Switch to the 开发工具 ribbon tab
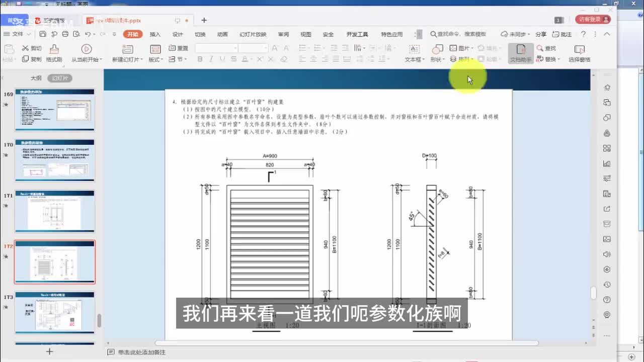 tap(357, 34)
